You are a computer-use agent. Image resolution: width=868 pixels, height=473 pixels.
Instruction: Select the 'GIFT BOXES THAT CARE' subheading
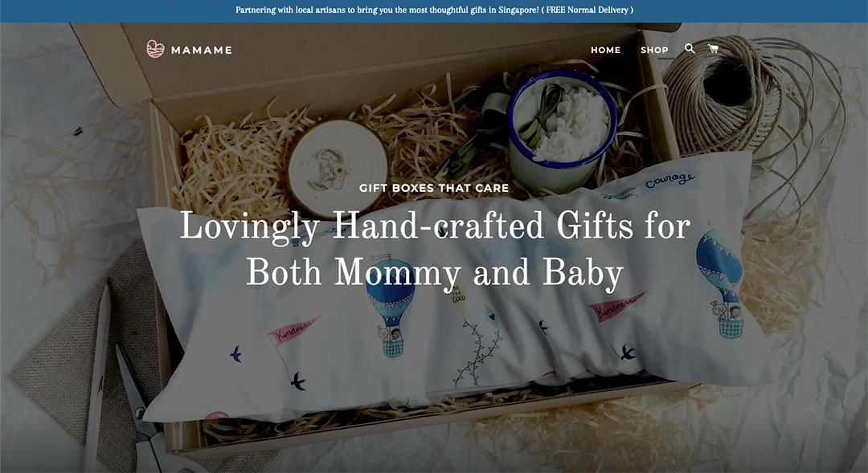click(434, 188)
